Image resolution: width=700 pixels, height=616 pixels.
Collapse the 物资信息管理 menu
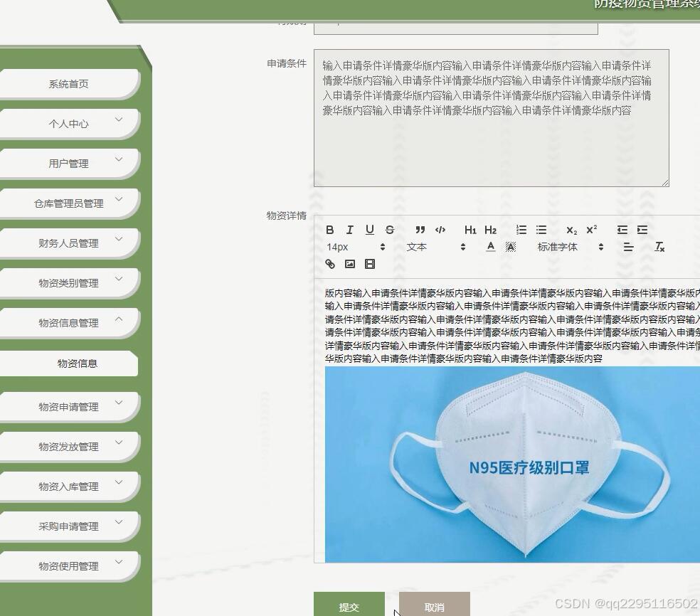(68, 323)
